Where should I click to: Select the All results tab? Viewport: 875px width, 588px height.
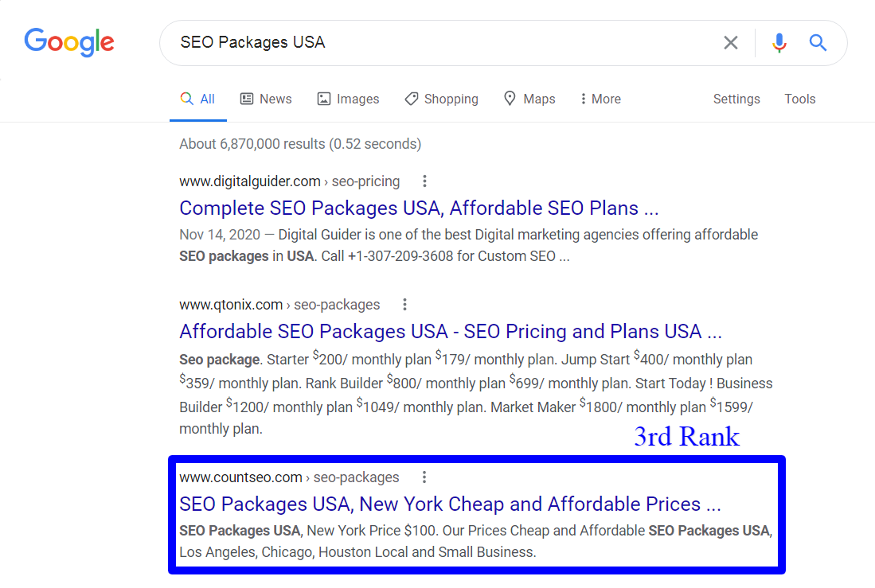pos(198,99)
